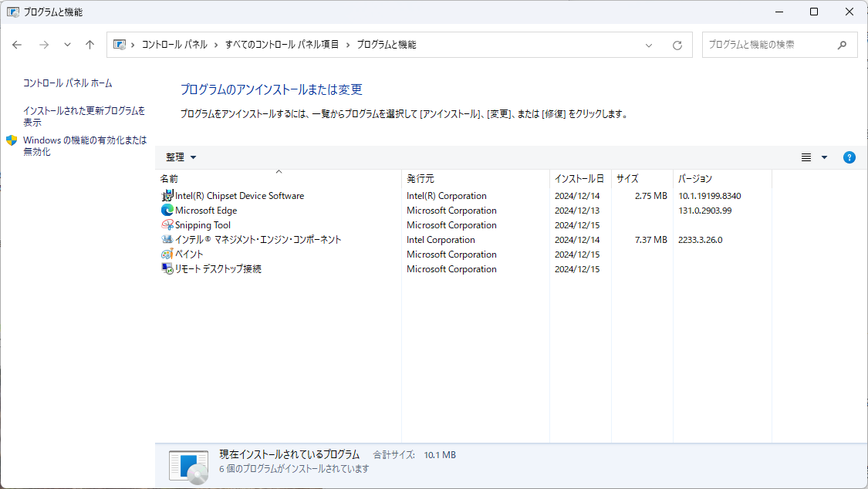
Task: Click Intel Corporation publisher cell
Action: 441,240
